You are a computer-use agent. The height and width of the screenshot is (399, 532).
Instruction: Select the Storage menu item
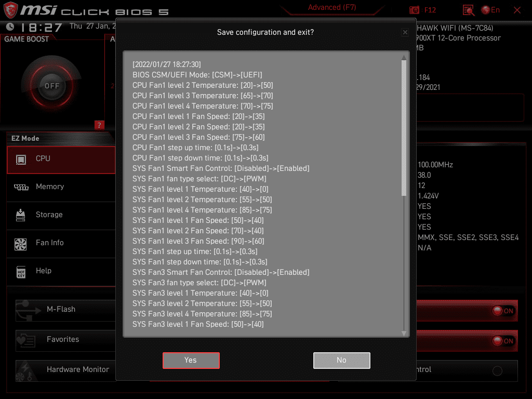[61, 216]
